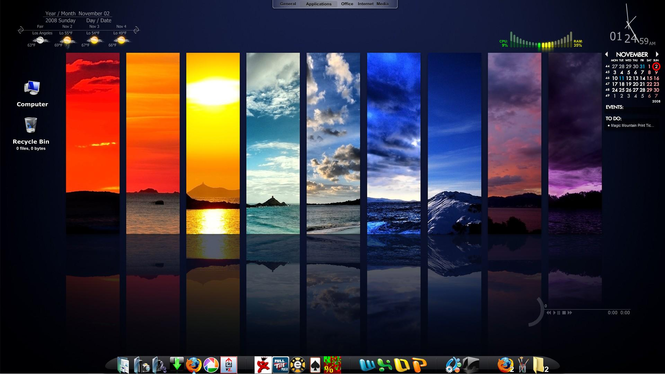Open the third stack dock icon left of green arrow
Viewport: 665px width, 374px height.
159,365
